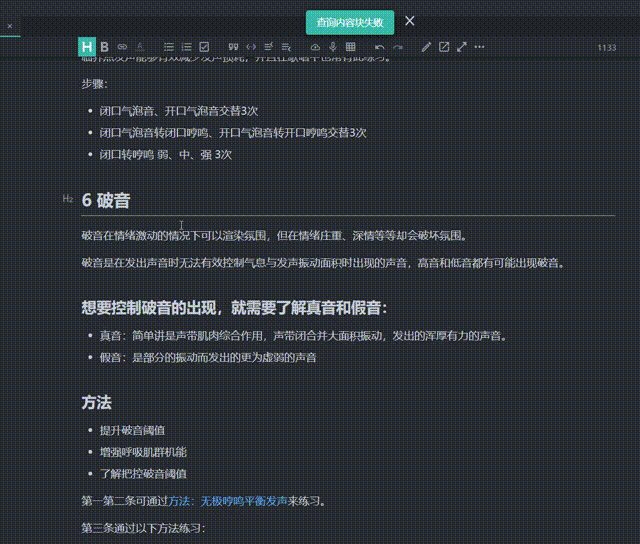Dismiss the 查询内容块失败 notification with X
The image size is (640, 544).
point(410,21)
